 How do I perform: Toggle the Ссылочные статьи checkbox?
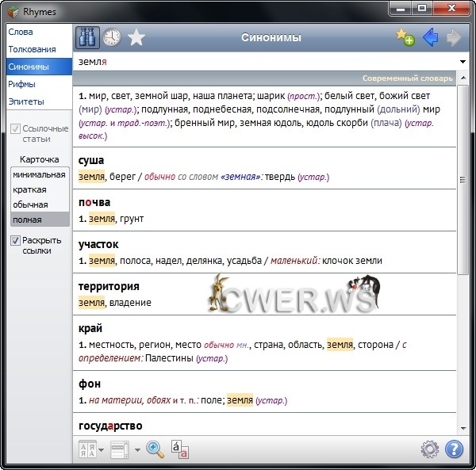(x=15, y=129)
